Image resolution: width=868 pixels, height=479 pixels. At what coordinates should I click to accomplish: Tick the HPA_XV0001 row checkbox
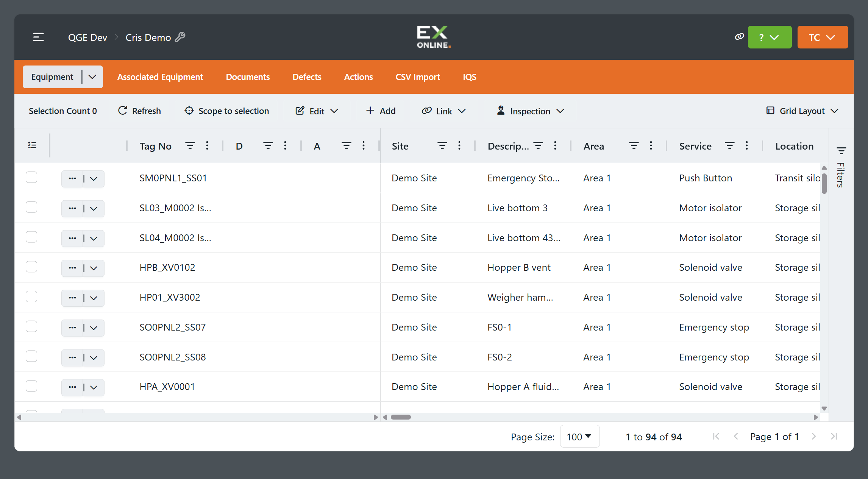pos(31,386)
